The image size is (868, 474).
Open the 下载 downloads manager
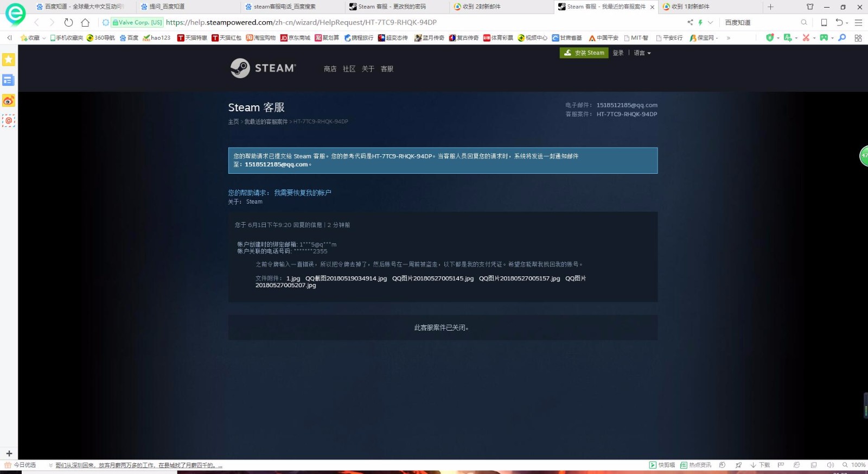point(760,465)
